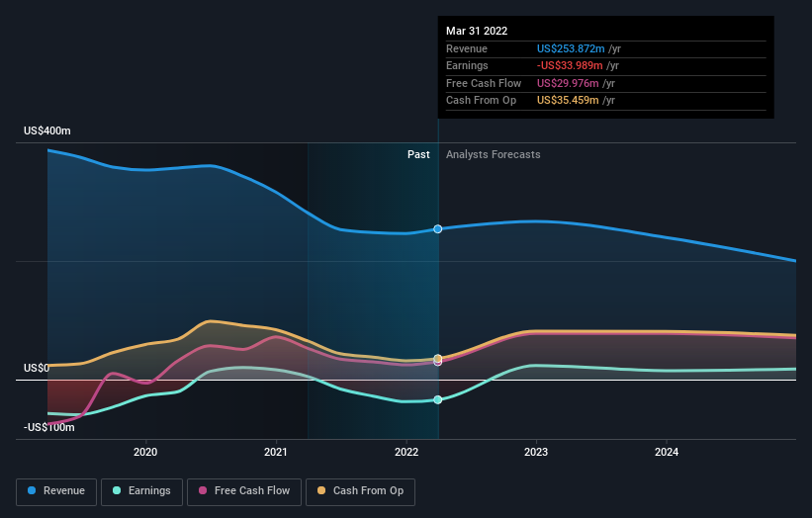Click the Cash From Op row label in tooltip
Viewport: 812px width, 518px height.
(x=481, y=101)
